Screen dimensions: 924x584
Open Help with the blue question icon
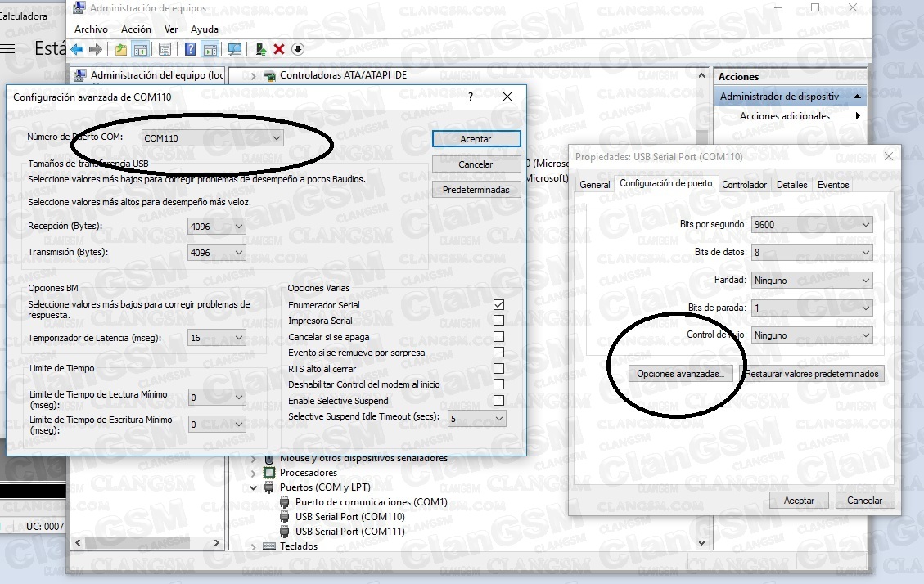pyautogui.click(x=190, y=49)
